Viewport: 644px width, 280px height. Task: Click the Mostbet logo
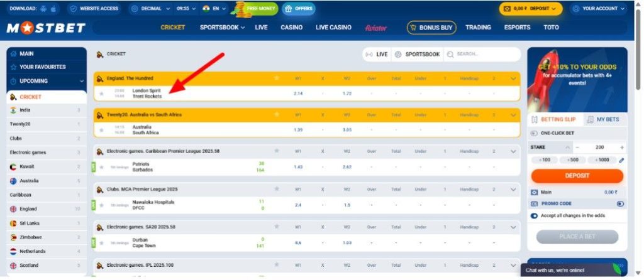pyautogui.click(x=46, y=28)
